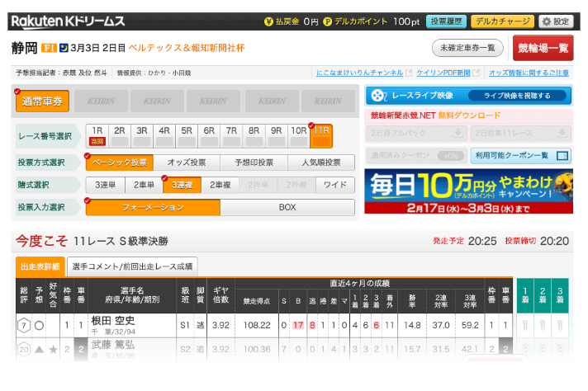This screenshot has width=588, height=391.
Task: Select race 5R
Action: click(x=187, y=136)
